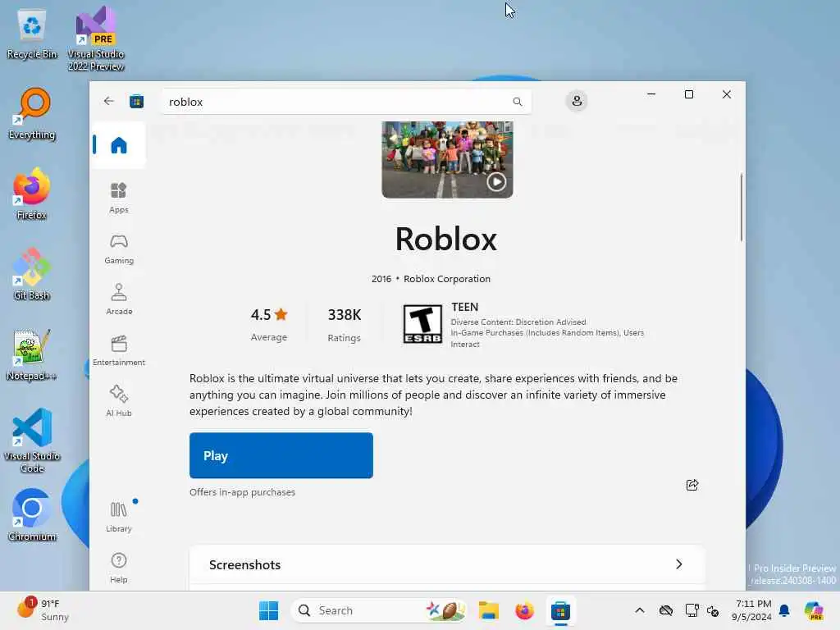Click the search magnifier in the Store
840x630 pixels.
coord(517,102)
